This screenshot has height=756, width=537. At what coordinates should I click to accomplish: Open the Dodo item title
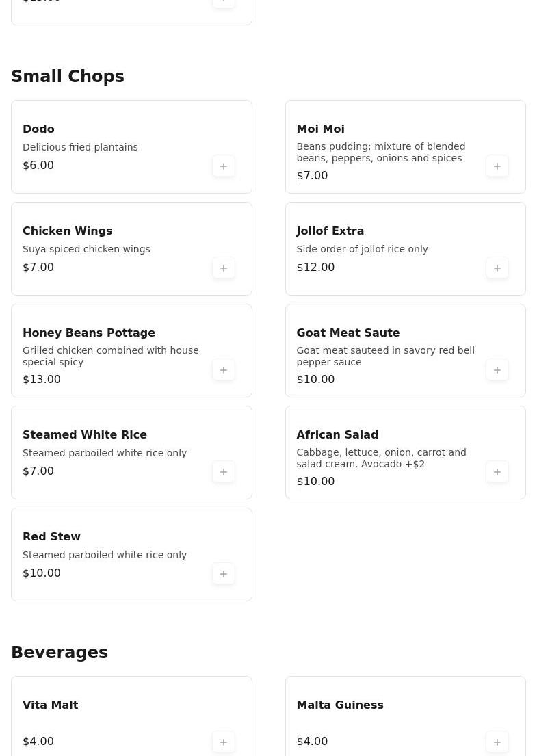38,129
